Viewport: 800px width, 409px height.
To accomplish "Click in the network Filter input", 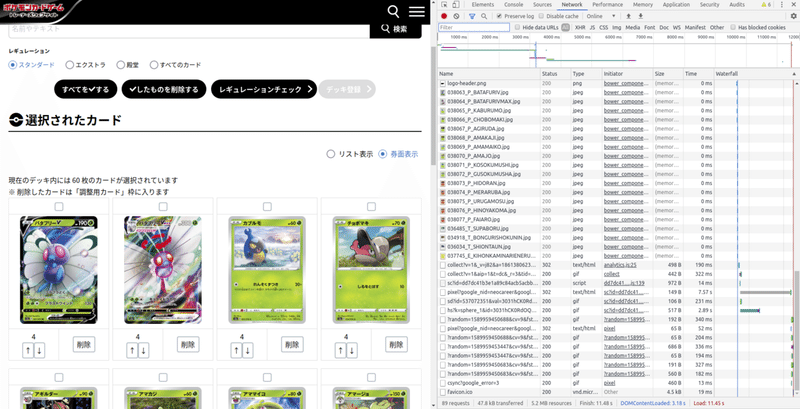I will pyautogui.click(x=474, y=28).
